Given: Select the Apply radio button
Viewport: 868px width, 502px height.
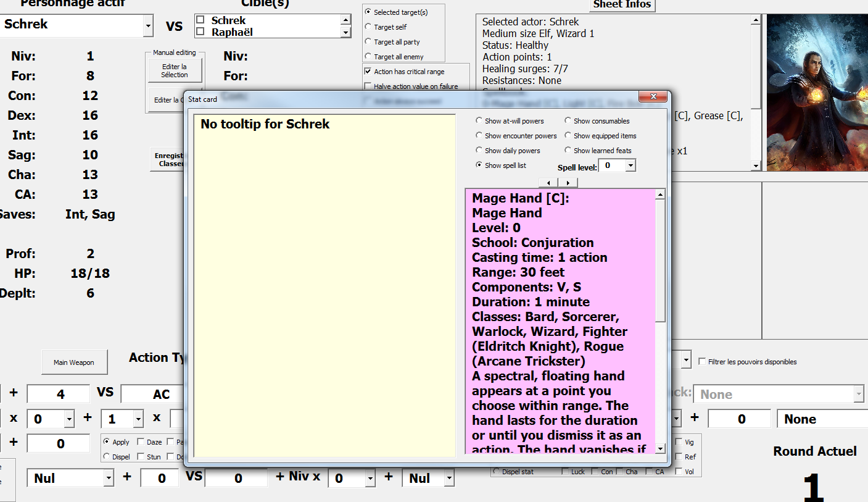Looking at the screenshot, I should pos(107,442).
